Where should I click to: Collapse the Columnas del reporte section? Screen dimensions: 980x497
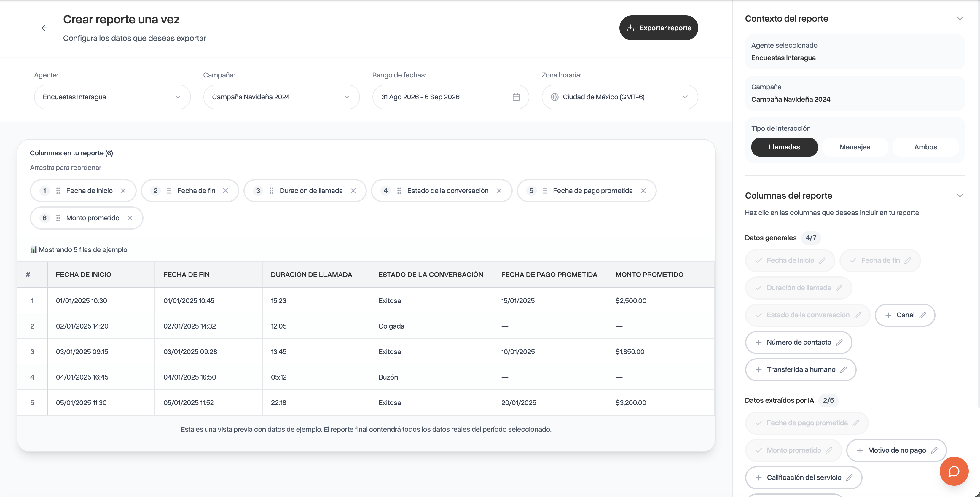pos(960,196)
